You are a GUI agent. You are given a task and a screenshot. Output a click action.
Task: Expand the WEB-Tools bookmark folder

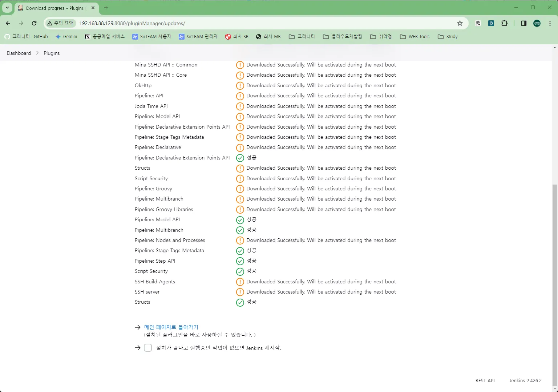click(415, 37)
